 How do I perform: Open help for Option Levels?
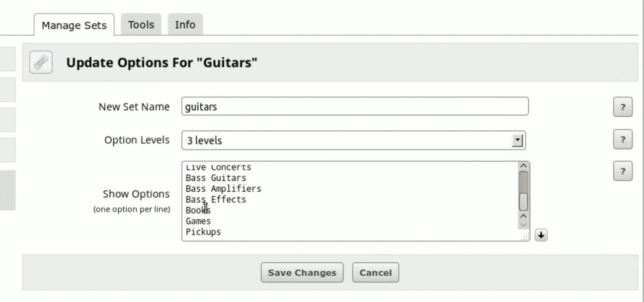pyautogui.click(x=622, y=139)
